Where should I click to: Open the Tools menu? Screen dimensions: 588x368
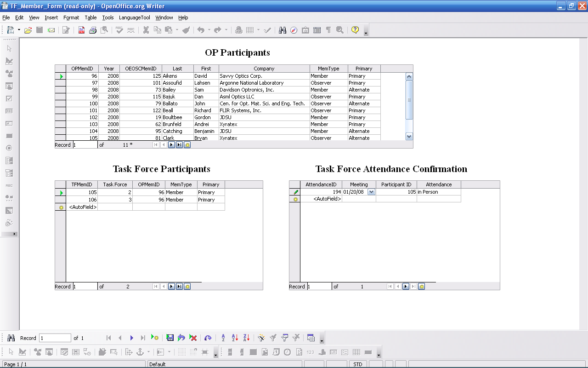[107, 17]
